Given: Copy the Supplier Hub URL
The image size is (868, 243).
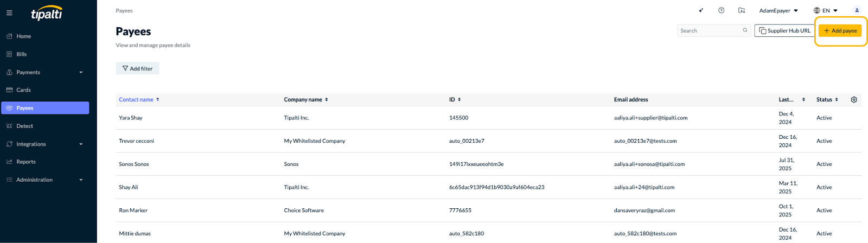Looking at the screenshot, I should (x=784, y=31).
